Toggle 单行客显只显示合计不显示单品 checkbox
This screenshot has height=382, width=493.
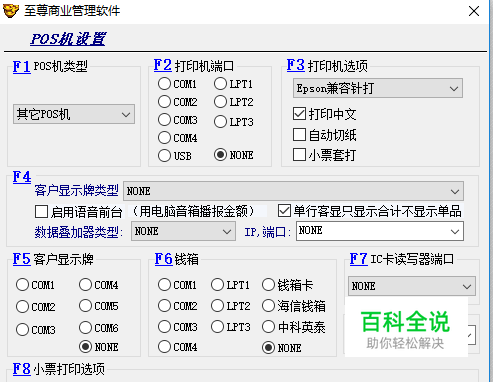[284, 211]
